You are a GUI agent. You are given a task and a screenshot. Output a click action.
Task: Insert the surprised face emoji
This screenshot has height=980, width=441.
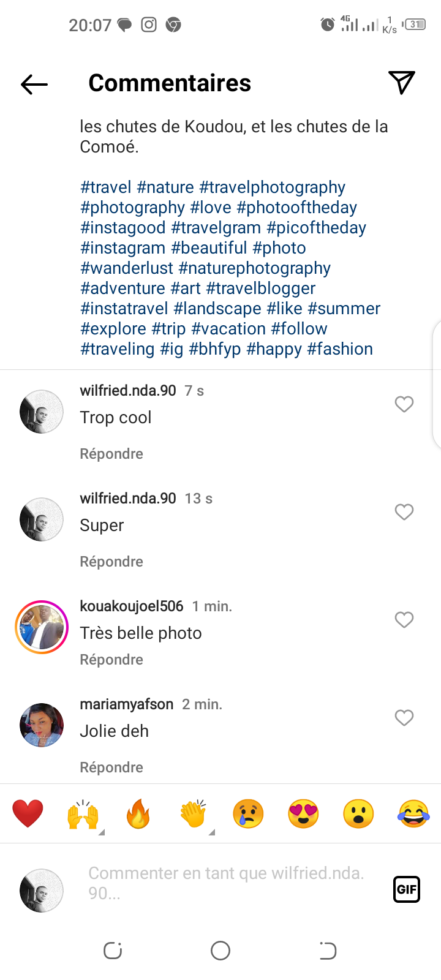pos(359,815)
